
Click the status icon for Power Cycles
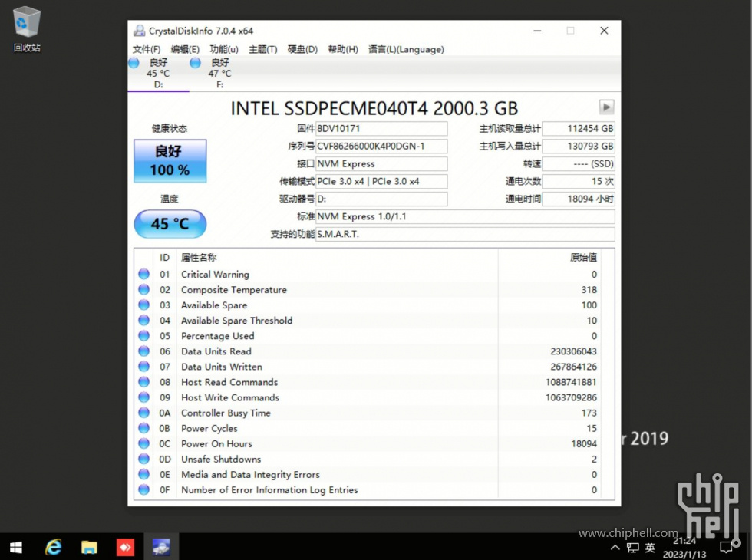[144, 428]
